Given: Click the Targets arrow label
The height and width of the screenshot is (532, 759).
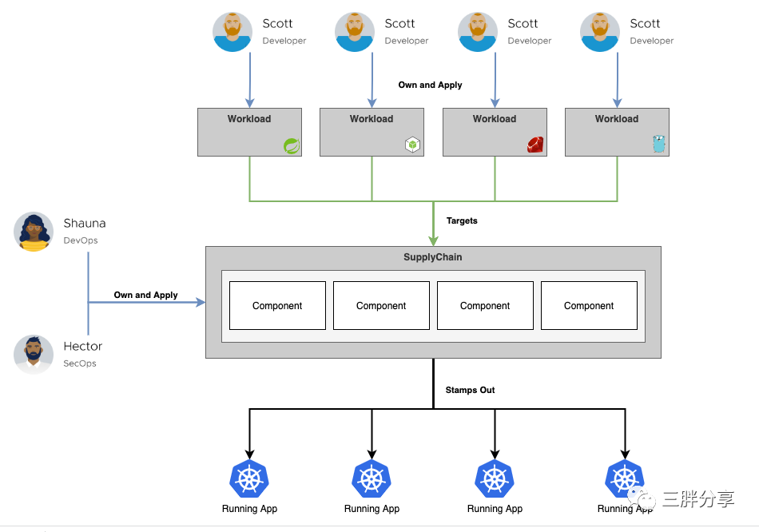Looking at the screenshot, I should tap(462, 220).
